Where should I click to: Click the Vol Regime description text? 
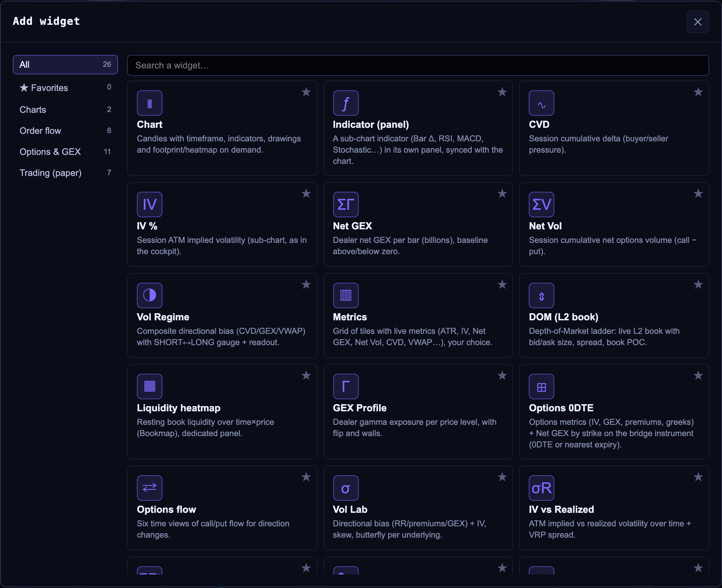coord(221,337)
